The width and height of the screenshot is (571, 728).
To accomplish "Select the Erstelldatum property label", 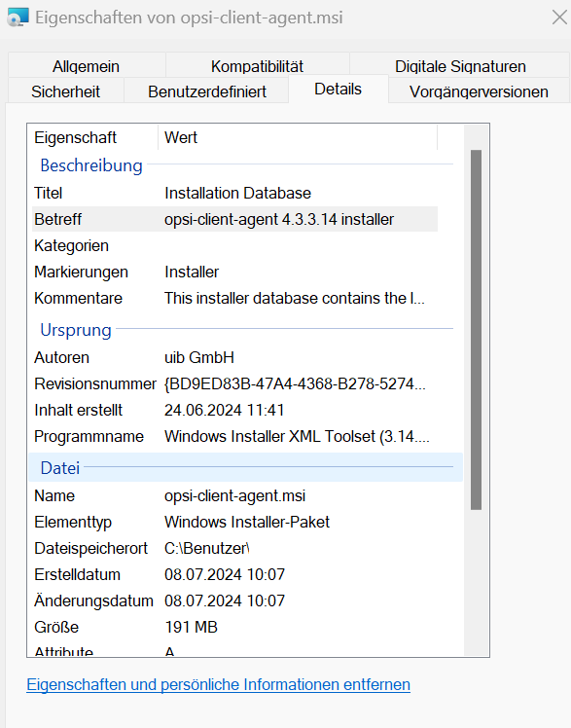I will click(78, 574).
